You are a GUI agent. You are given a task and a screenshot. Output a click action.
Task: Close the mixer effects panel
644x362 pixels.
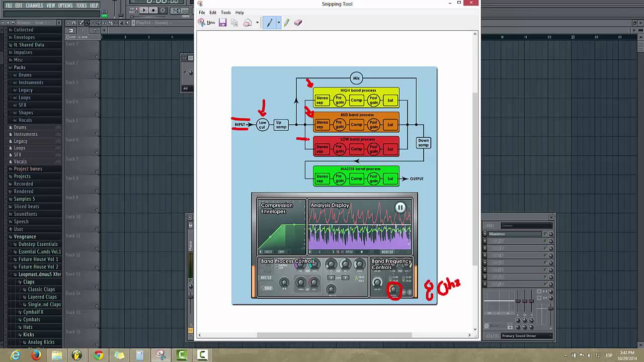coord(551,218)
